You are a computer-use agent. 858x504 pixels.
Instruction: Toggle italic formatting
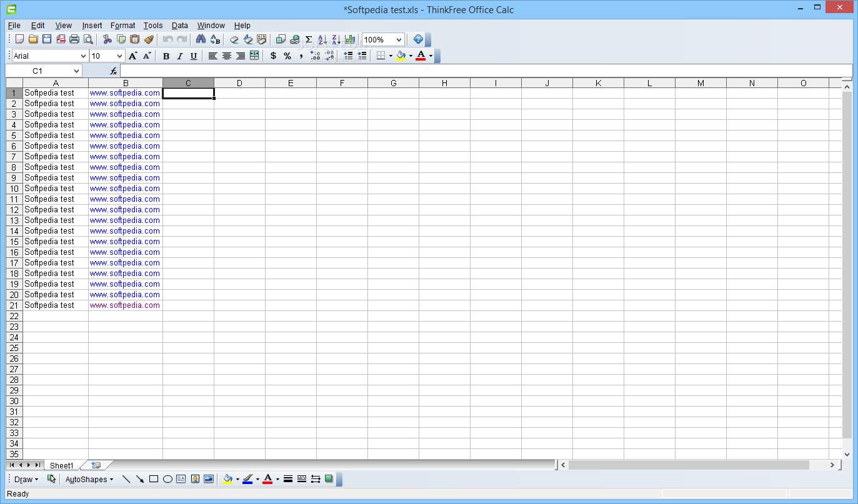180,56
